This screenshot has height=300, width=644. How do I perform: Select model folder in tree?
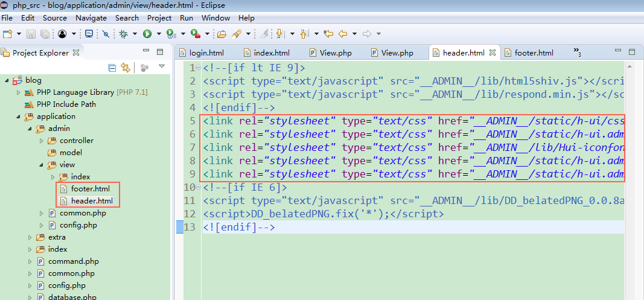65,153
